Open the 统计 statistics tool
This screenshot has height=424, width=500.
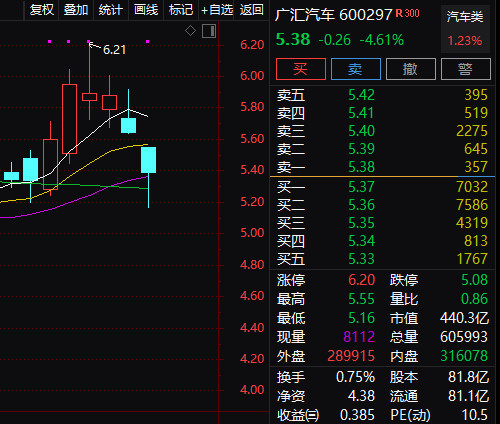tap(111, 10)
